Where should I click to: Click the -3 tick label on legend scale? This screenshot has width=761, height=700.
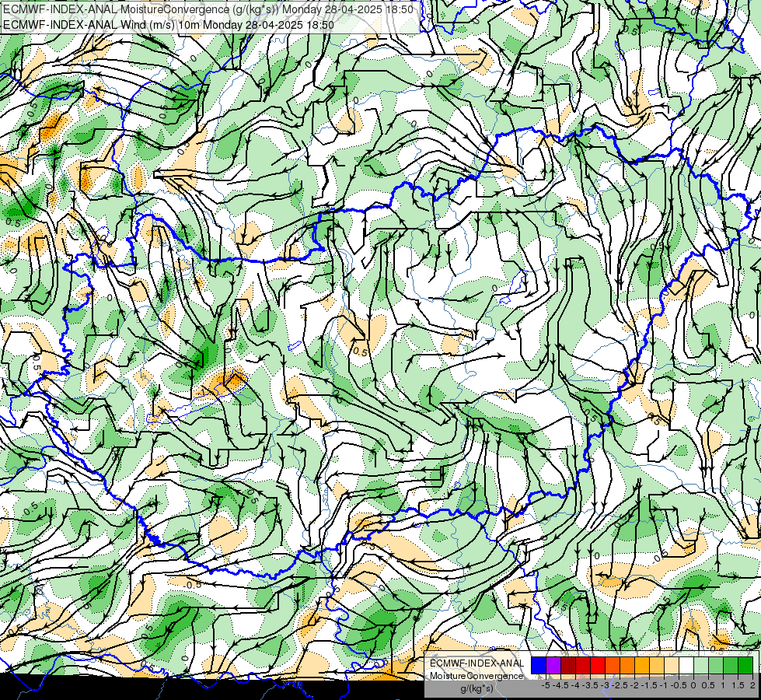pyautogui.click(x=605, y=685)
